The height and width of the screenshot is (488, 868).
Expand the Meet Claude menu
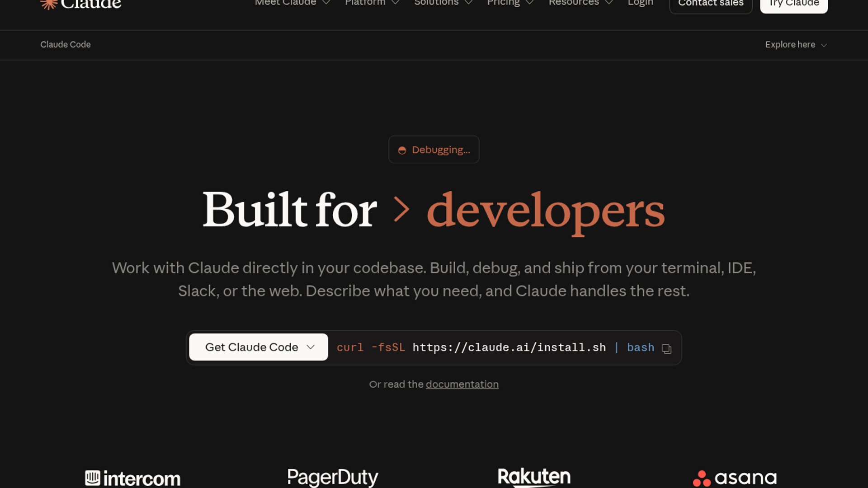coord(292,3)
